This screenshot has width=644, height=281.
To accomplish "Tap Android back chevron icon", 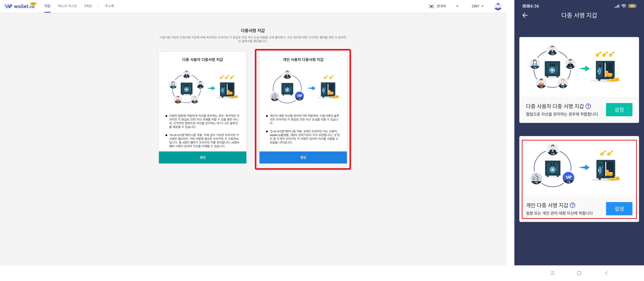I will pos(606,273).
